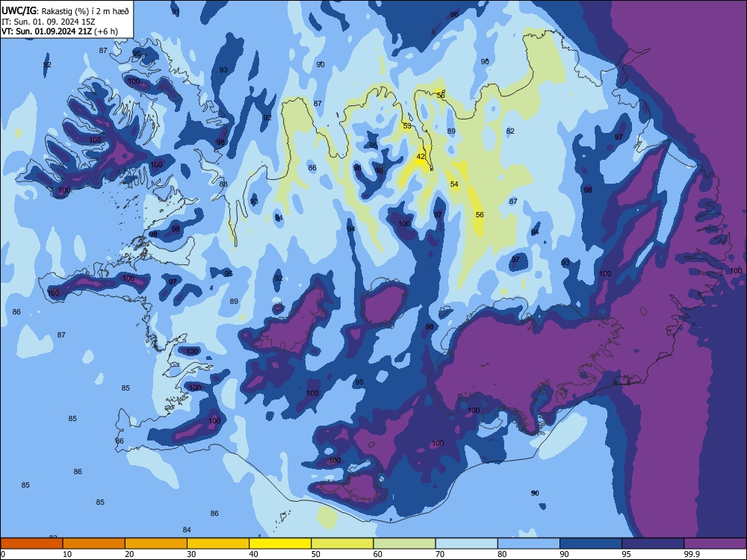Click the dark orange 0–10 legend swatch
The width and height of the screenshot is (747, 560).
(x=32, y=544)
